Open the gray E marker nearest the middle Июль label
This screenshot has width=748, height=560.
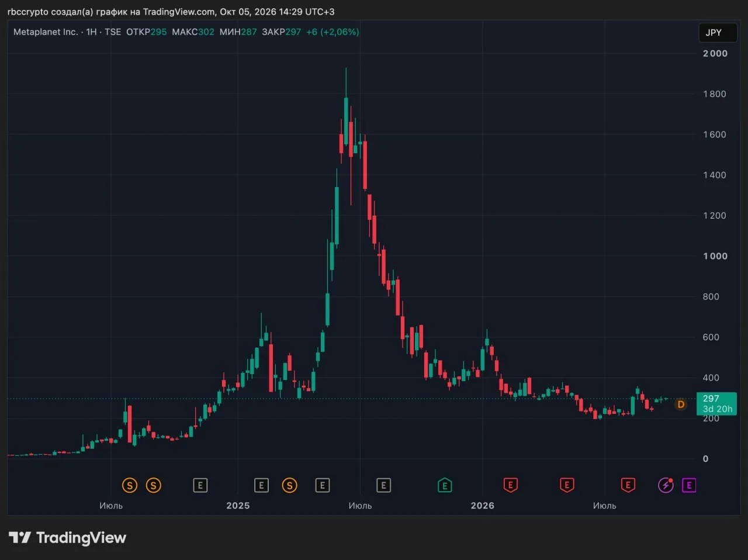tap(383, 485)
